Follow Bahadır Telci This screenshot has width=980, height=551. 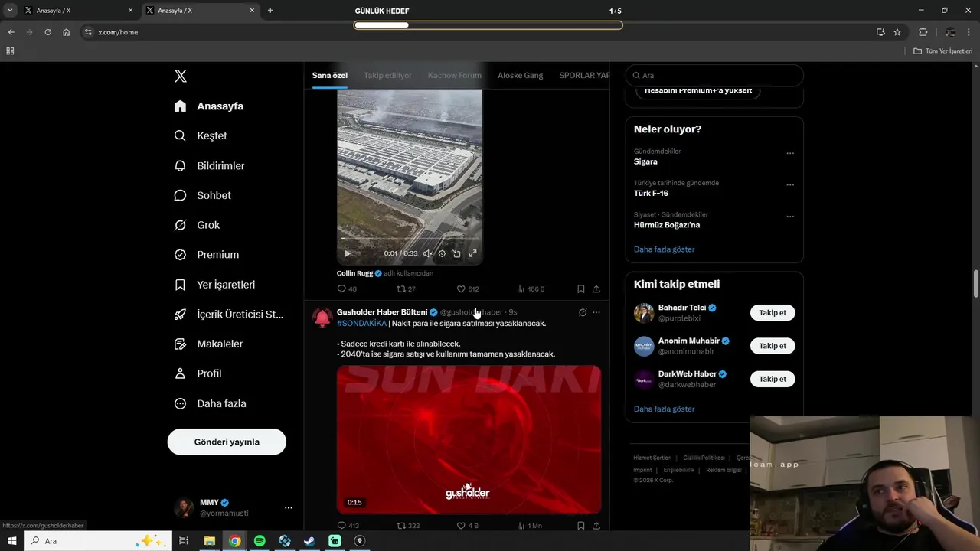[773, 313]
